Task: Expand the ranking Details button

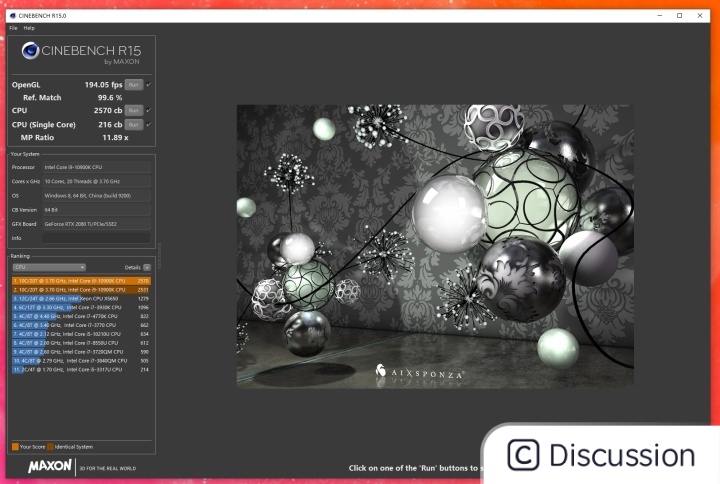Action: [x=147, y=267]
